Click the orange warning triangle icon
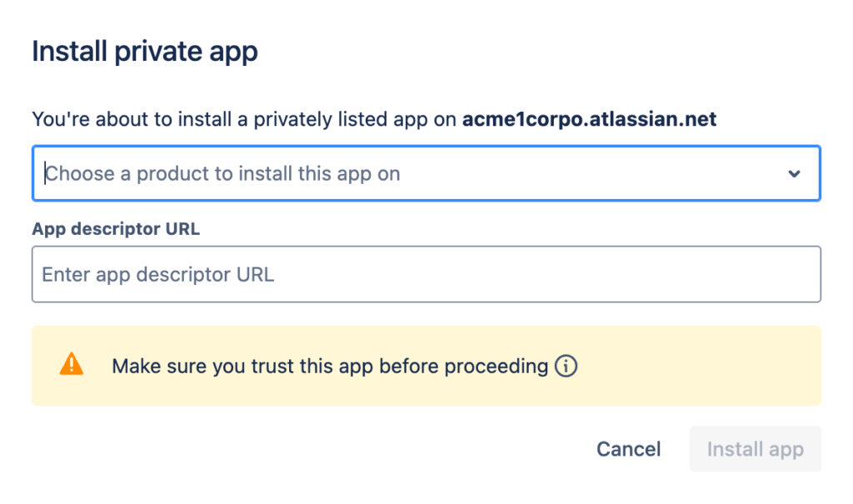Screen dimensions: 853x504 (x=72, y=364)
